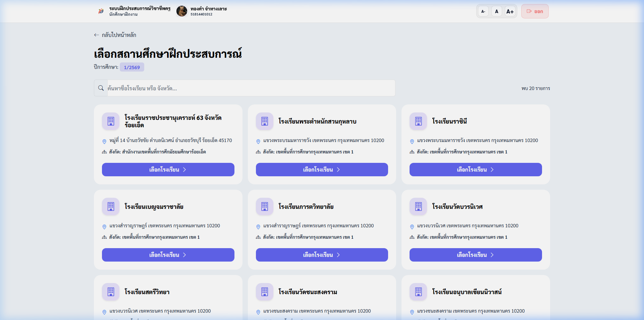Click title โรงเรียนวัดบวรนิเวศ
Screen dimensions: 644x320
tap(458, 207)
